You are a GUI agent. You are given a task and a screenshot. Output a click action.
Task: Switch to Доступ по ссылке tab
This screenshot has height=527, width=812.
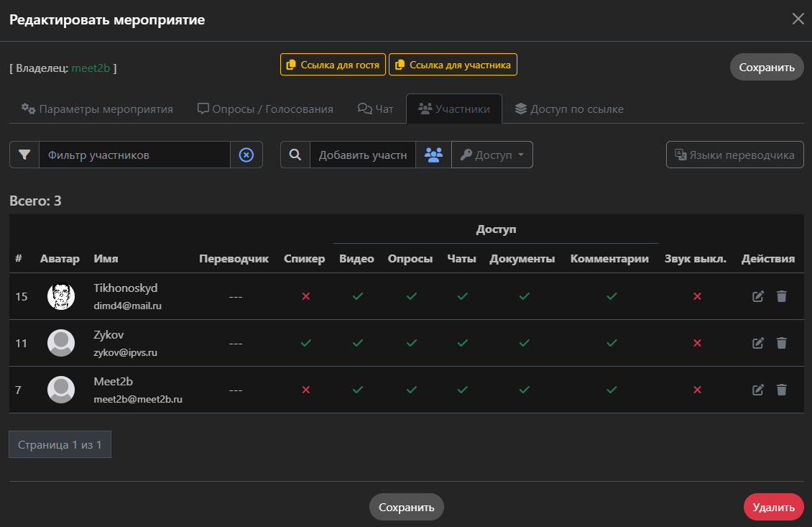(569, 109)
